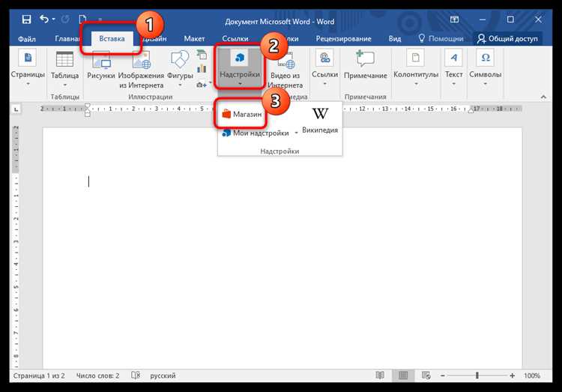This screenshot has height=392, width=562.
Task: Create a new document from quick access
Action: pos(82,19)
